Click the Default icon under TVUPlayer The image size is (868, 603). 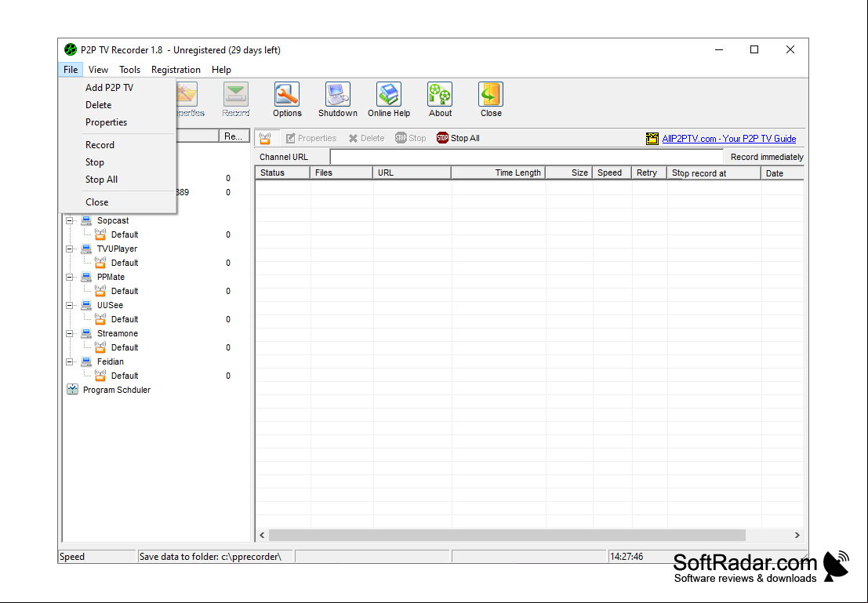point(100,263)
